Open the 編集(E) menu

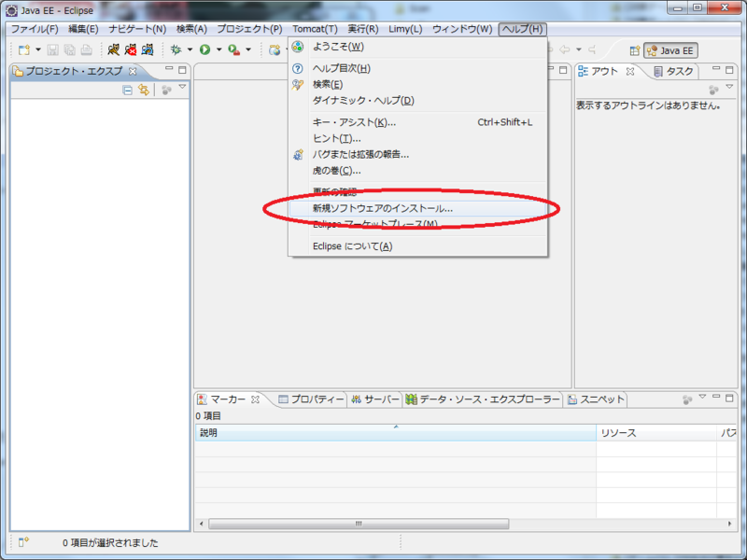pos(83,29)
